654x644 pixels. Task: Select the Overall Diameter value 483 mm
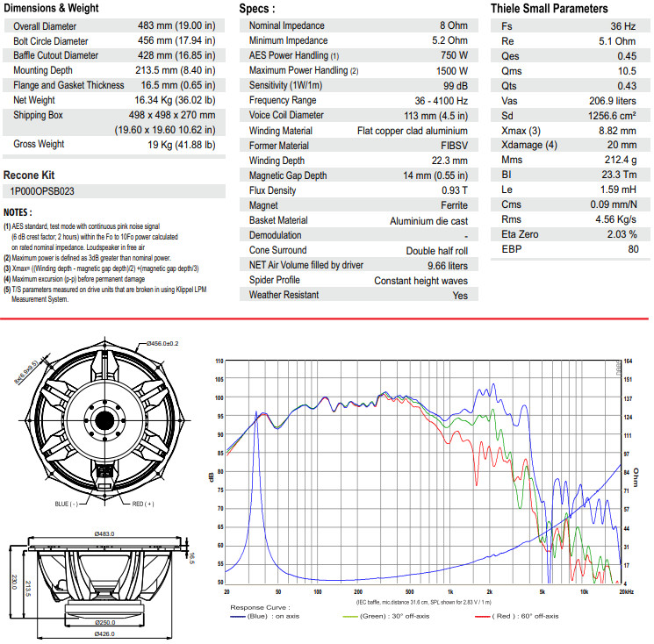coord(176,25)
